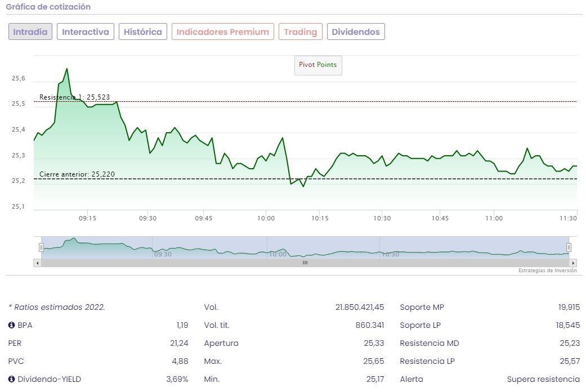Open Indicadores Premium tab
The height and width of the screenshot is (392, 586).
click(x=223, y=31)
